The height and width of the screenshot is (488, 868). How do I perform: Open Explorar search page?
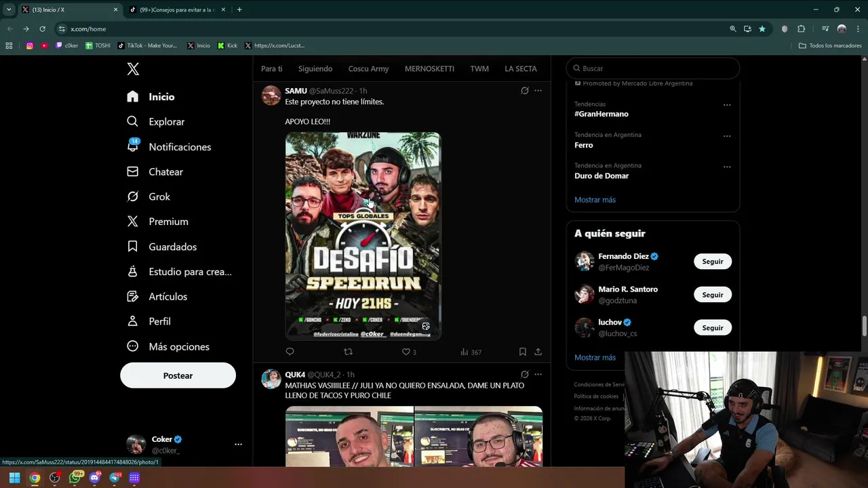click(155, 122)
